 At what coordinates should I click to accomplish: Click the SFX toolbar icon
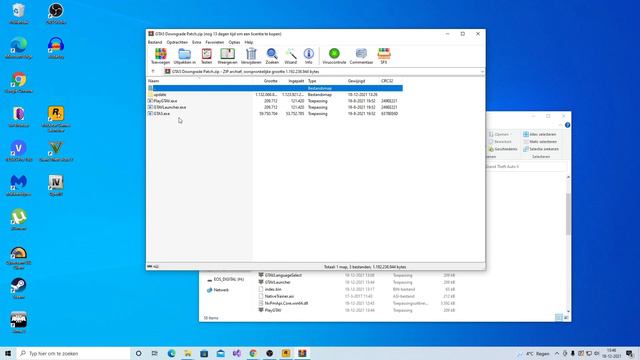[384, 56]
